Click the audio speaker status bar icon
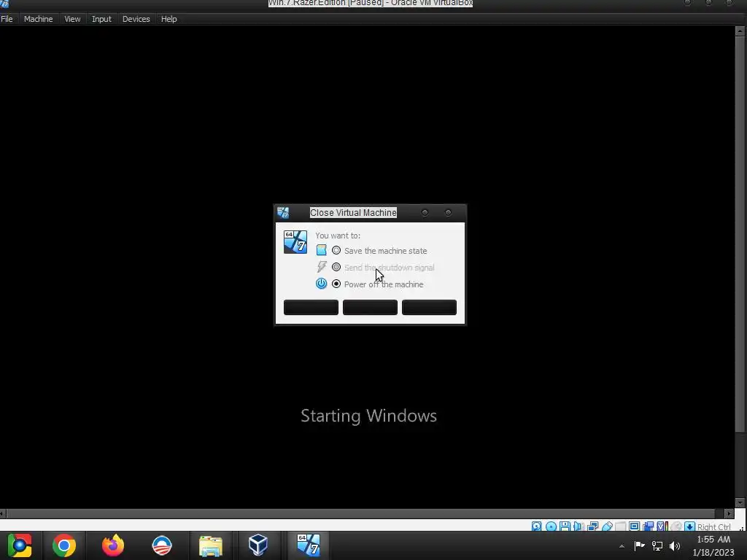Screen dimensions: 747x560 click(578, 526)
